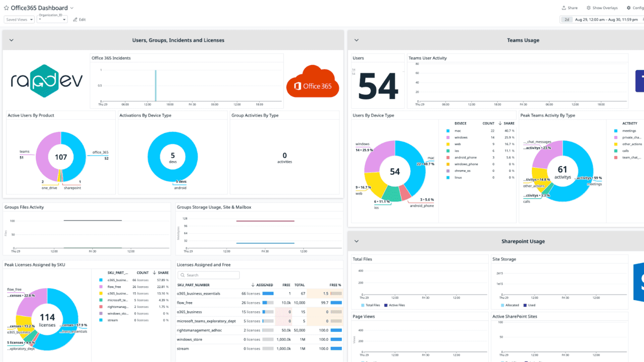Click the web row in device type table
This screenshot has width=644, height=362.
coord(480,144)
